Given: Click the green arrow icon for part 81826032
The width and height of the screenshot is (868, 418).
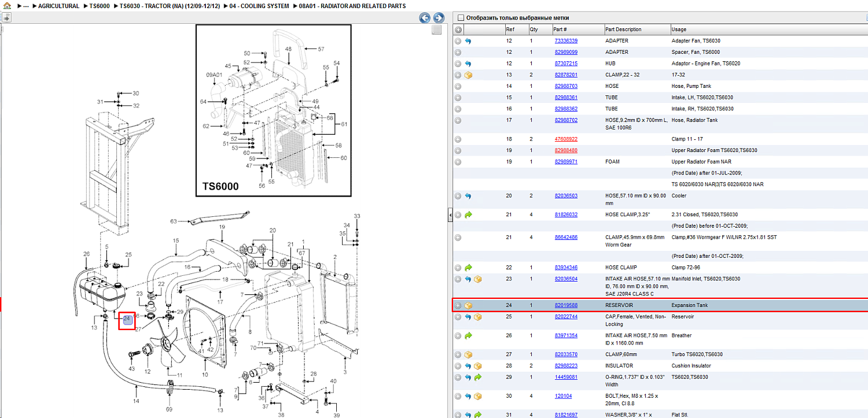Looking at the screenshot, I should 468,214.
